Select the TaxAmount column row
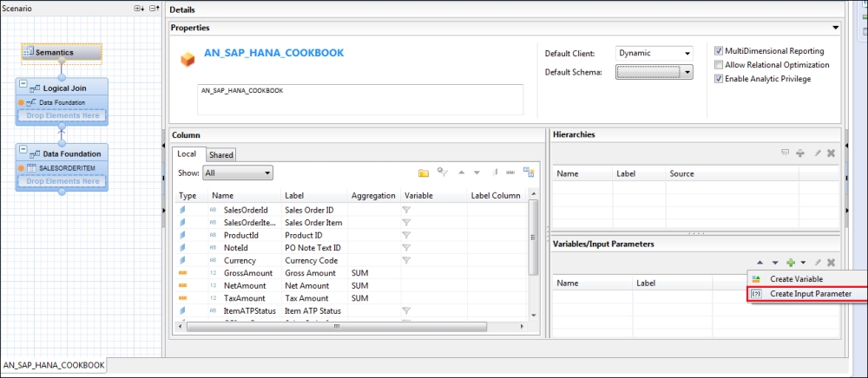Image resolution: width=868 pixels, height=378 pixels. [350, 298]
